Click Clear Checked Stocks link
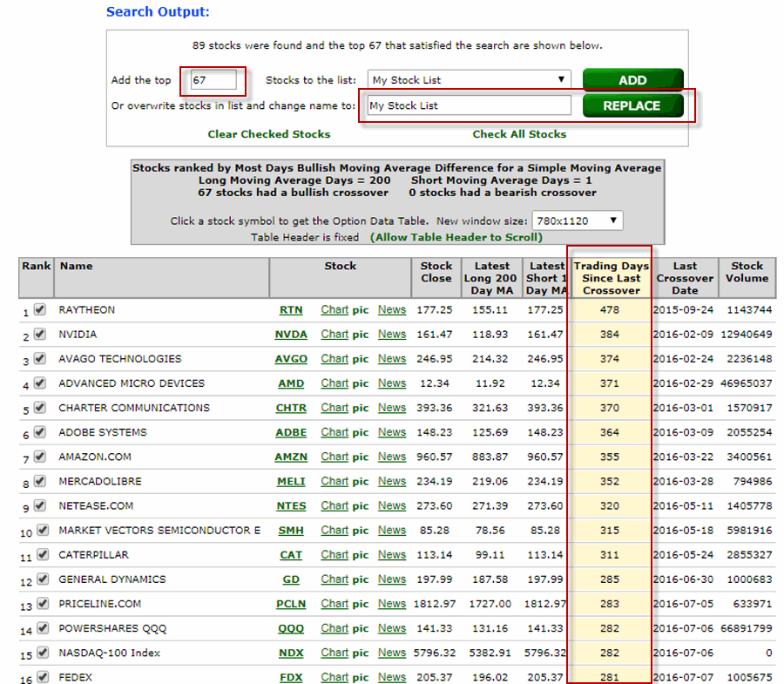 click(x=269, y=134)
